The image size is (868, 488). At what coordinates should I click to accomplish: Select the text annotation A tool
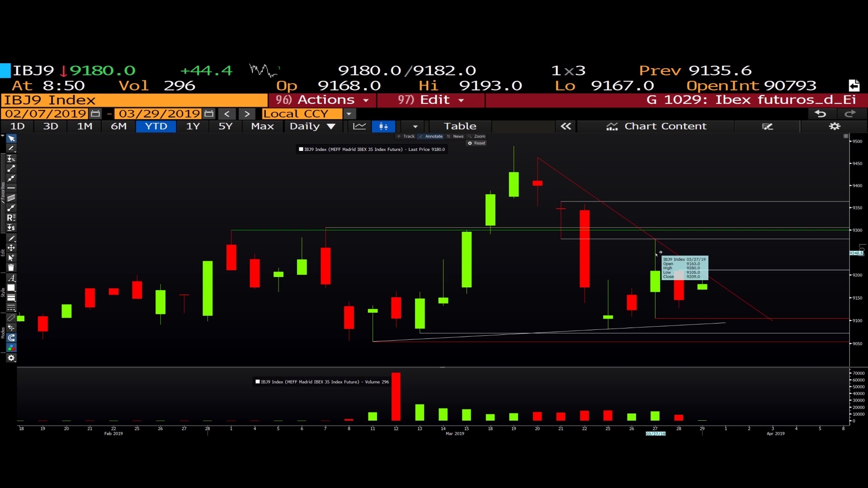[11, 278]
